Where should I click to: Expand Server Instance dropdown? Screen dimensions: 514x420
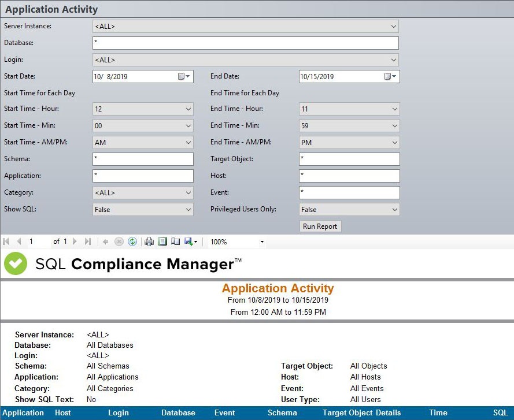click(393, 27)
